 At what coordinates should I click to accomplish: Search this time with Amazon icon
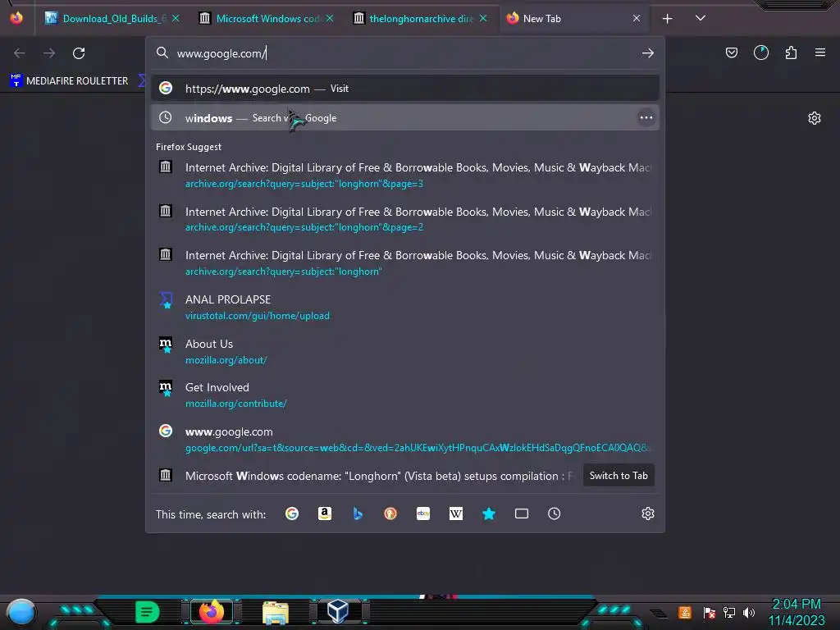(x=325, y=514)
